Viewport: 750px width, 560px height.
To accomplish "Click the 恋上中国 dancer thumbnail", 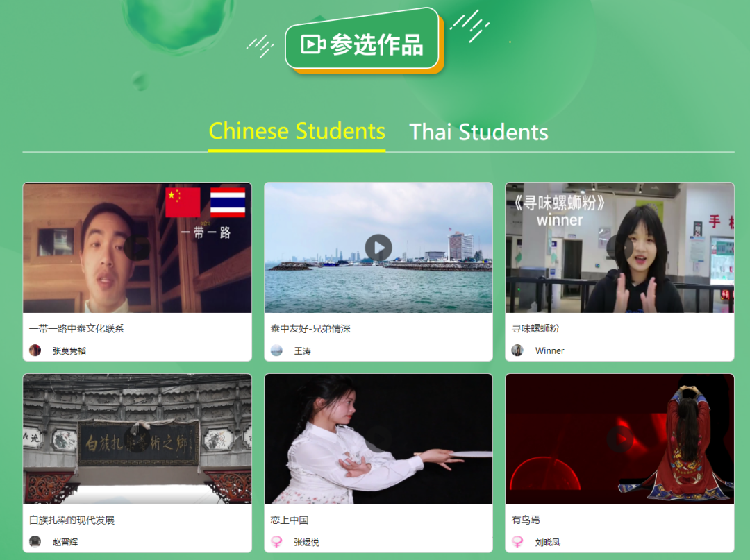I will 378,439.
